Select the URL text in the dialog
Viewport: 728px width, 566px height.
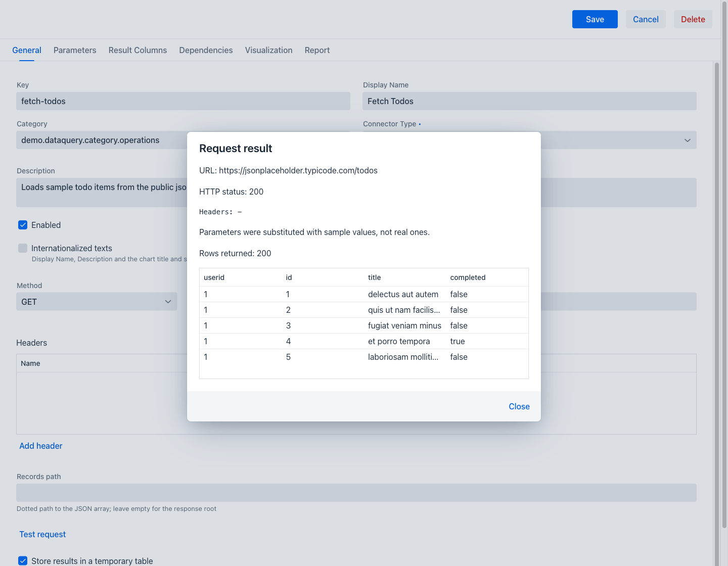(288, 170)
